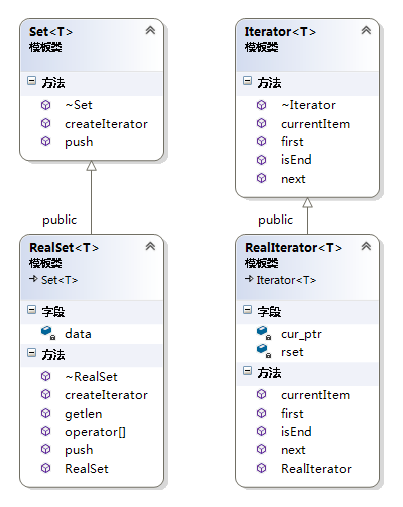Collapse the 方法 section in Set<T>
The width and height of the screenshot is (403, 507).
point(31,81)
